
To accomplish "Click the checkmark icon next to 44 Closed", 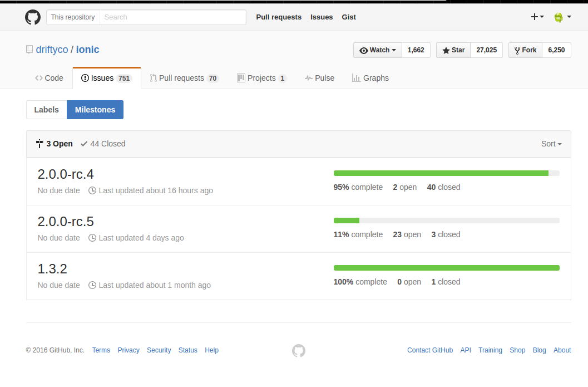I will click(x=84, y=144).
